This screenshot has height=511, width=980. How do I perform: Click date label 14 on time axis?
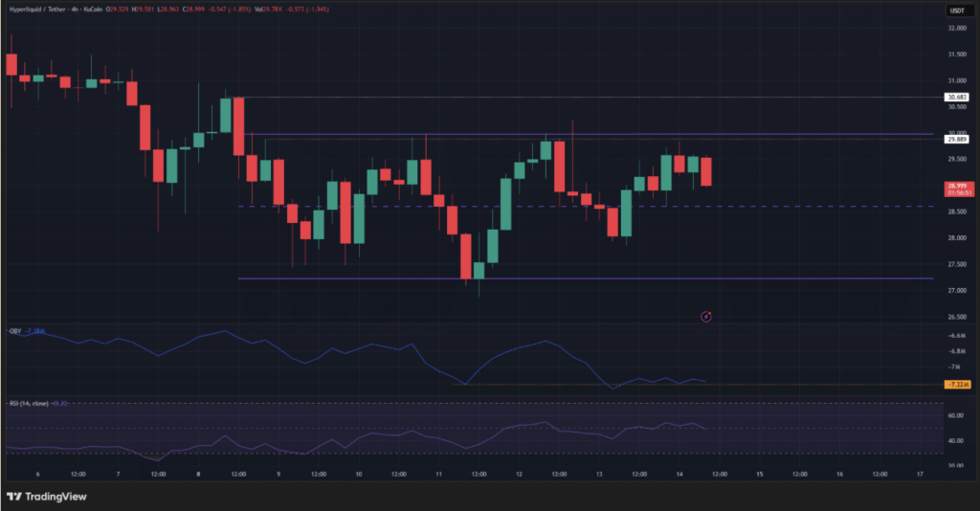pos(678,474)
